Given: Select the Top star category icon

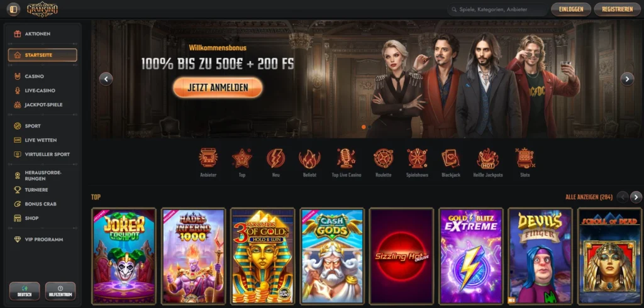Looking at the screenshot, I should point(242,158).
